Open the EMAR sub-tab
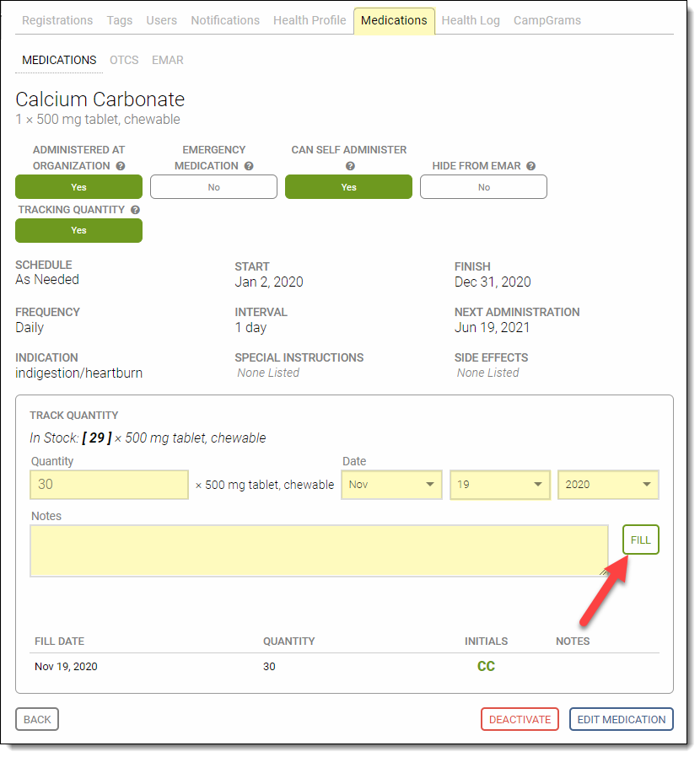The image size is (700, 757). (167, 60)
